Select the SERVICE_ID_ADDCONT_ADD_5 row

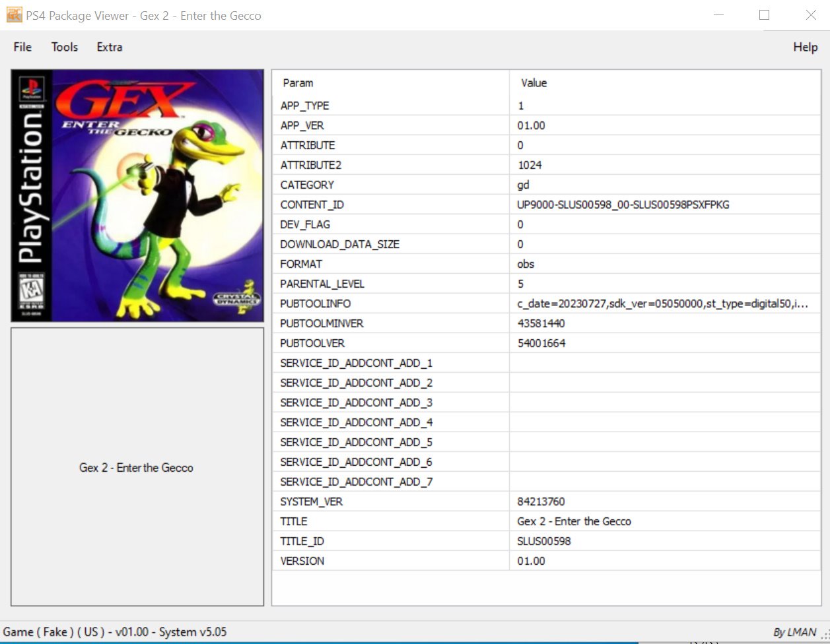tap(547, 442)
